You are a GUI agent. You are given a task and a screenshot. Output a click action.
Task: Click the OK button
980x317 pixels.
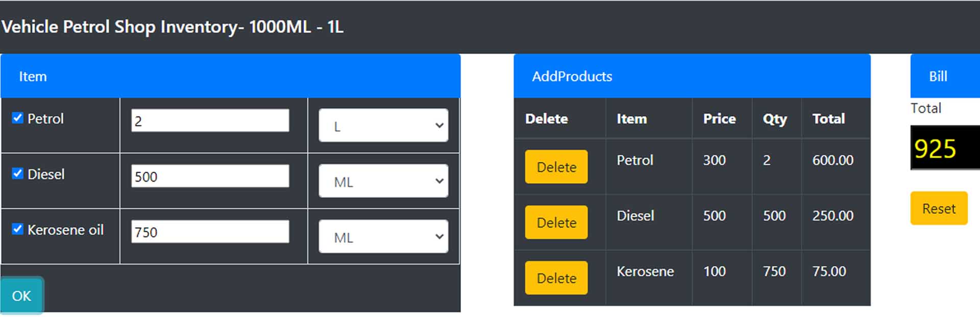[x=21, y=295]
